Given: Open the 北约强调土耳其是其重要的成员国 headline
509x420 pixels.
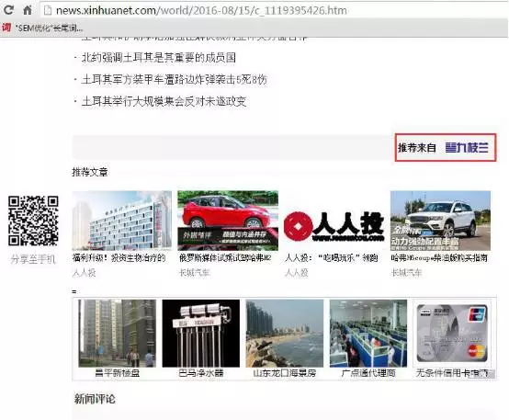Looking at the screenshot, I should [159, 58].
